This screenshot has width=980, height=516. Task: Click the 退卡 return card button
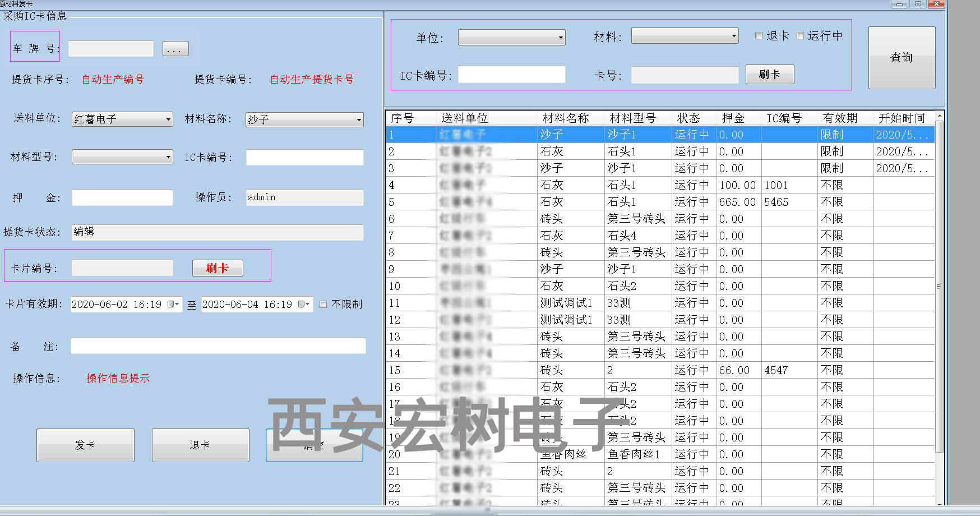[200, 445]
